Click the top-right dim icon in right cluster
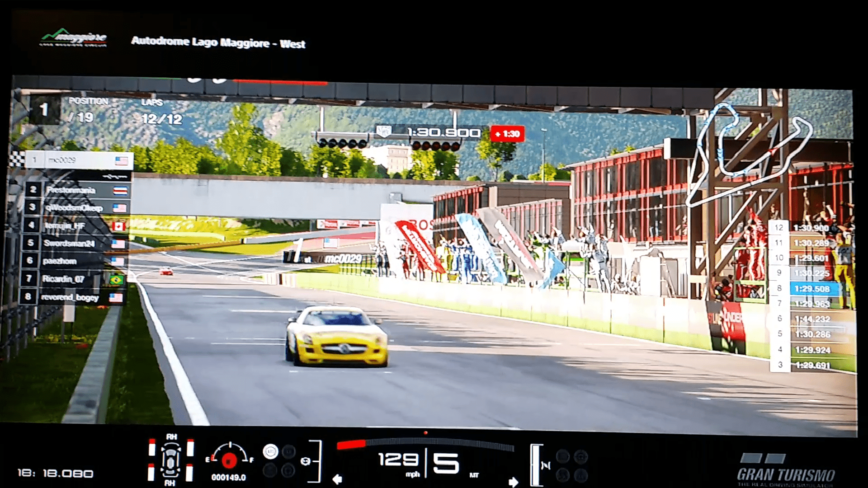Viewport: 868px width, 488px height. click(x=580, y=457)
